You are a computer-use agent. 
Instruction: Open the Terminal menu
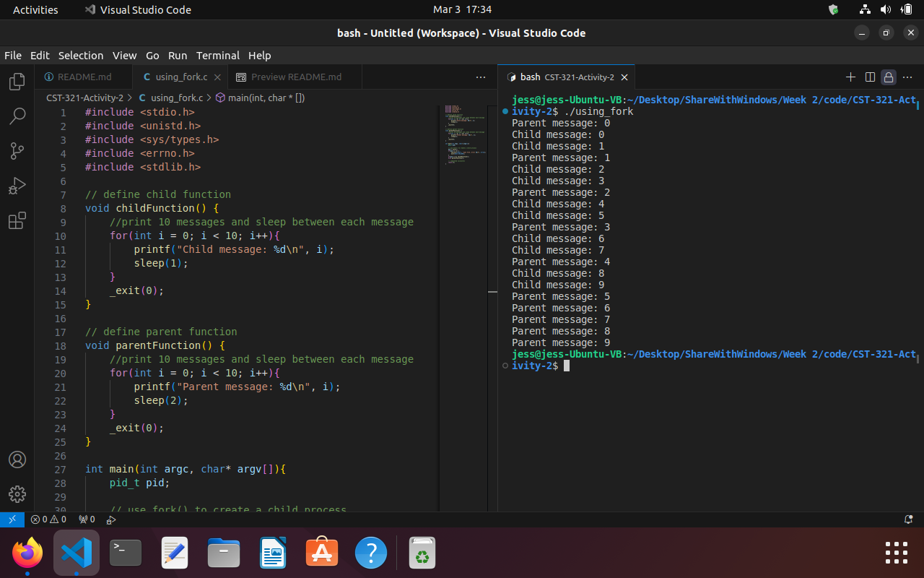point(218,56)
